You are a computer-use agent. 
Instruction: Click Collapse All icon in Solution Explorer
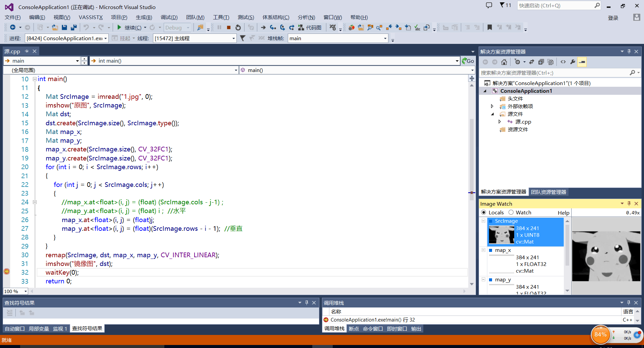541,62
